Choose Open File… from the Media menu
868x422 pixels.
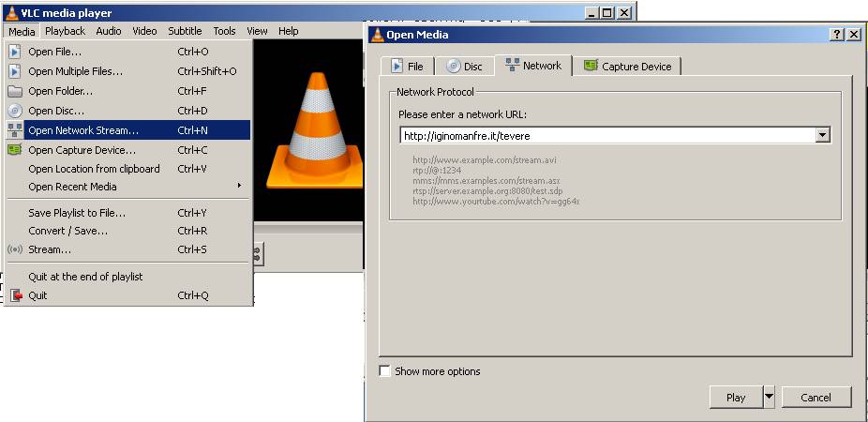tap(127, 52)
